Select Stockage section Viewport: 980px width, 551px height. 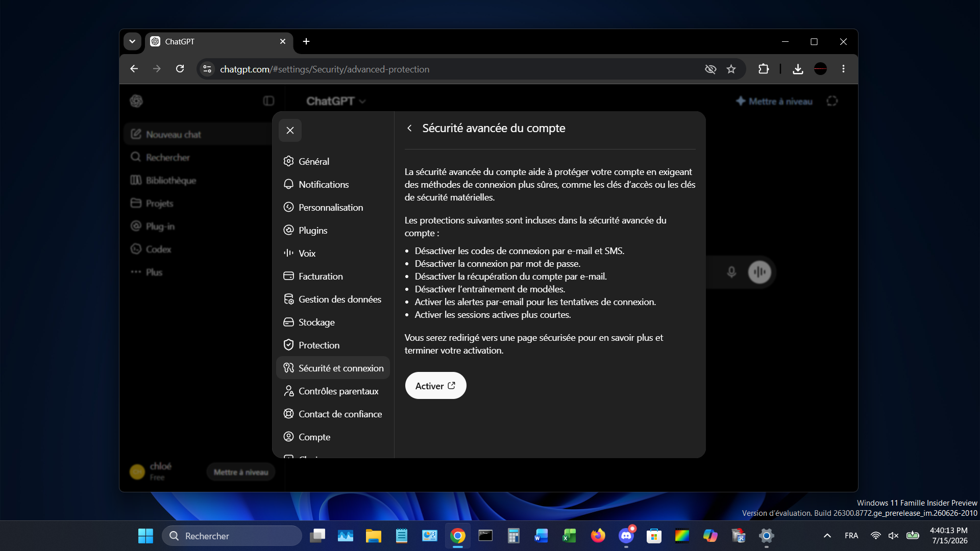pos(333,322)
